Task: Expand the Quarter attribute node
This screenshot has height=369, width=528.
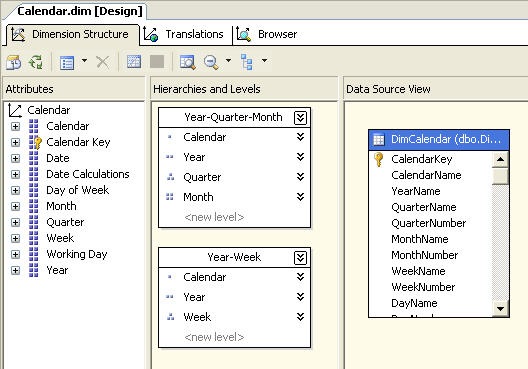Action: click(15, 222)
